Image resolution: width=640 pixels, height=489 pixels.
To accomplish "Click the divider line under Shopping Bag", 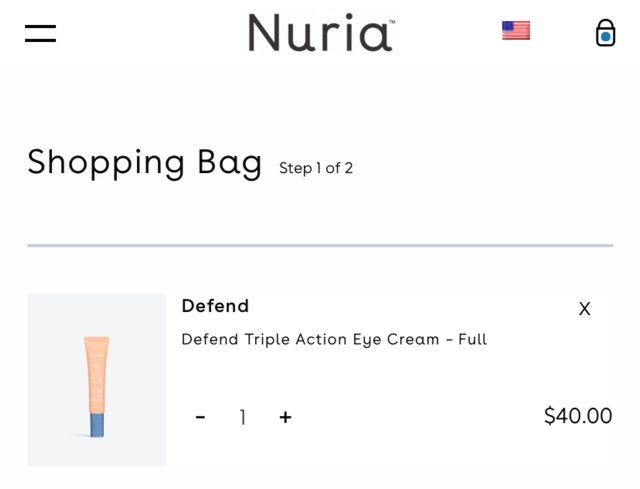I will (x=320, y=245).
